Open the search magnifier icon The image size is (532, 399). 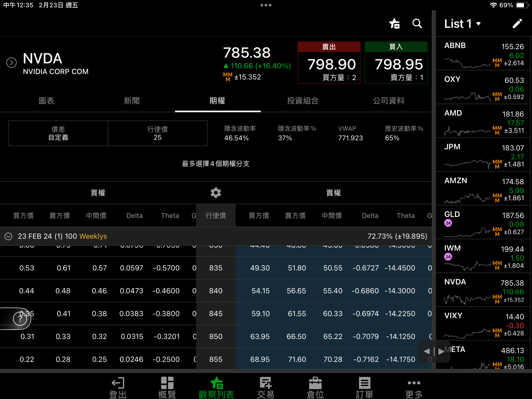pyautogui.click(x=417, y=23)
